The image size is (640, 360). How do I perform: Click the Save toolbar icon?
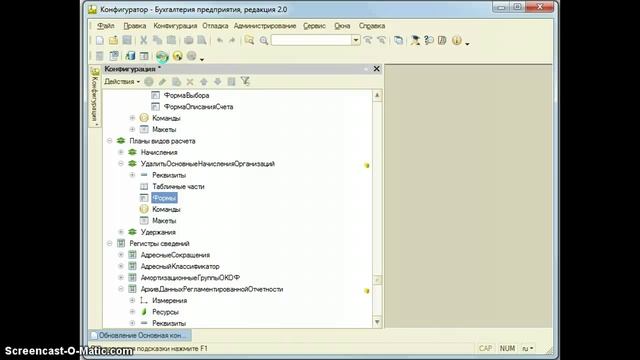click(127, 40)
